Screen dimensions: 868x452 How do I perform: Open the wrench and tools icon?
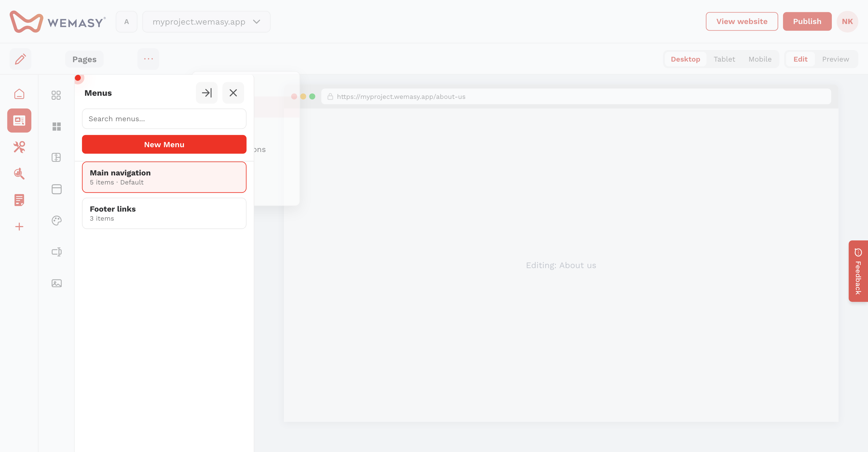click(19, 147)
